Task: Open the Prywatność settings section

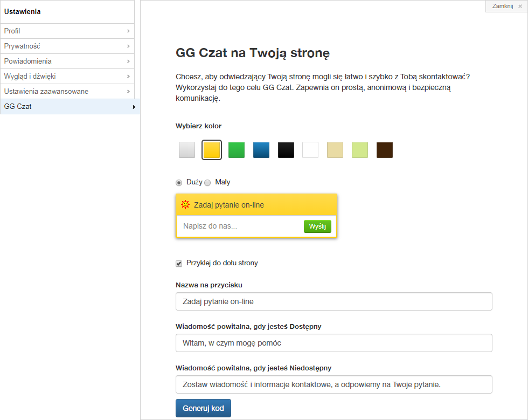Action: pos(67,46)
